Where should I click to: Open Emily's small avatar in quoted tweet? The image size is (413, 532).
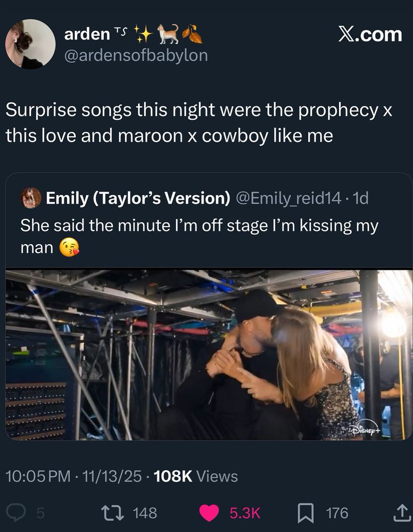(31, 198)
